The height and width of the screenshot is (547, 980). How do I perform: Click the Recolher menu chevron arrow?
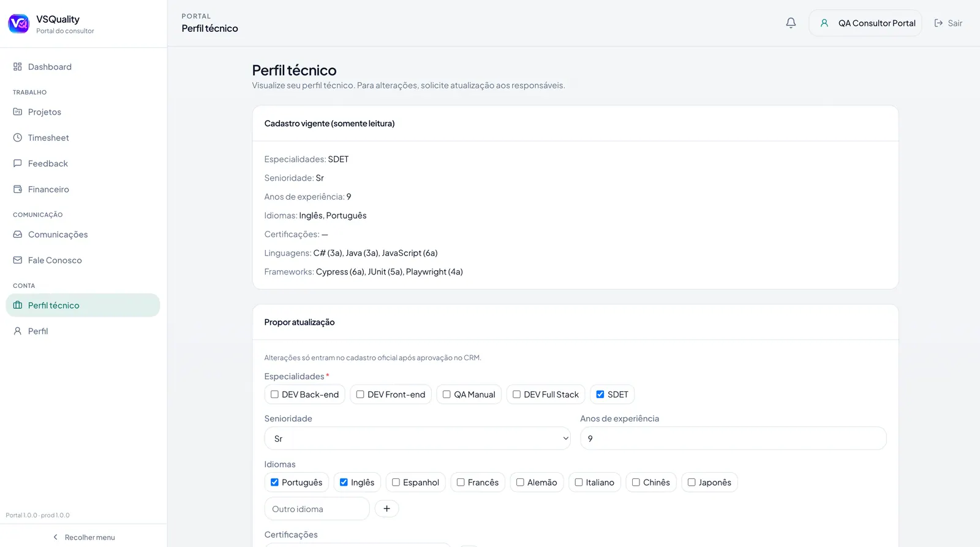click(x=55, y=537)
